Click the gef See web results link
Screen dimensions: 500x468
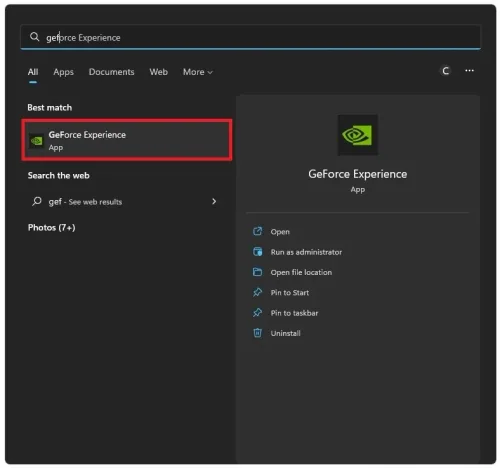pyautogui.click(x=85, y=202)
